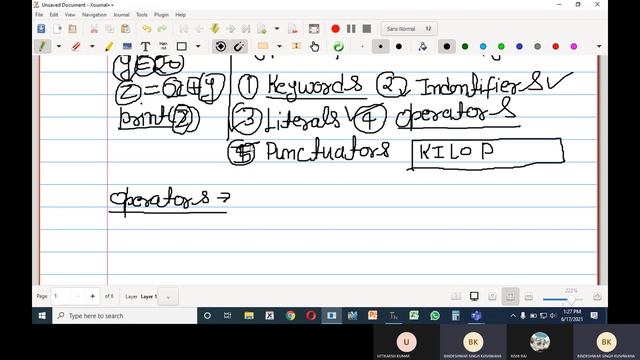
Task: Open a file with the Open icon
Action: point(73,29)
